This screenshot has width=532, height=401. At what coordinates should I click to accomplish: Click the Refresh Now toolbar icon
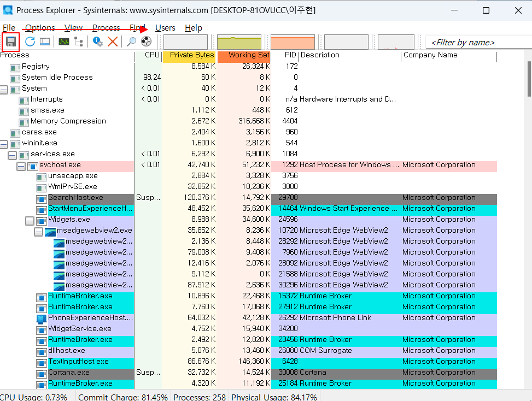pos(30,42)
